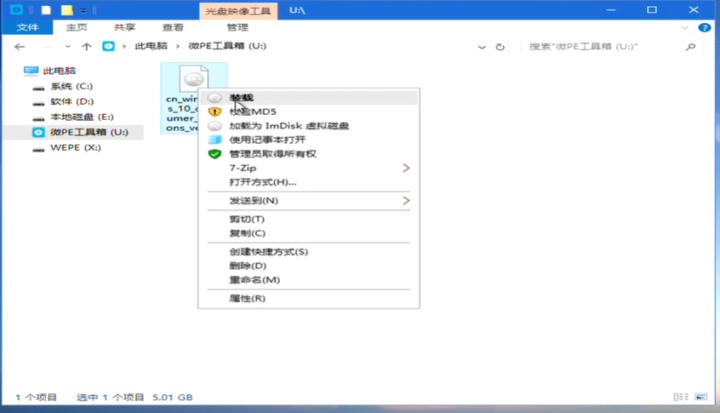Image resolution: width=720 pixels, height=413 pixels.
Task: Click 管理员取得所有权 in context menu
Action: click(x=309, y=154)
